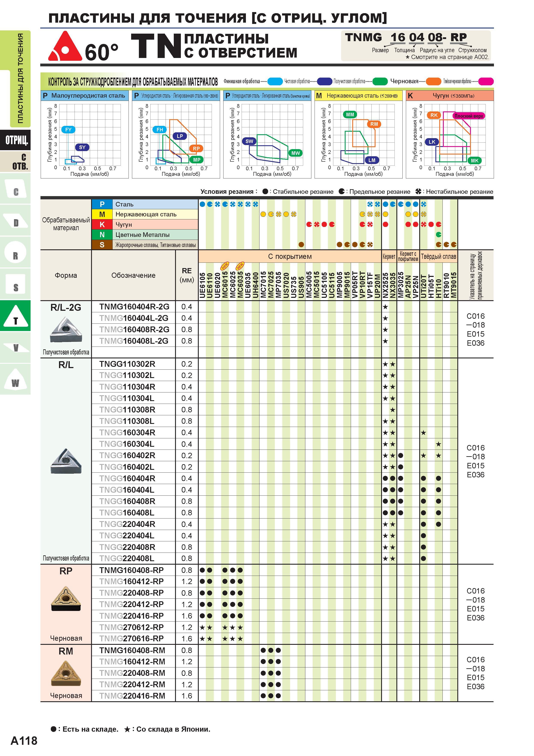This screenshot has height=756, width=534.
Task: Click the Форма column header
Action: coord(66,275)
